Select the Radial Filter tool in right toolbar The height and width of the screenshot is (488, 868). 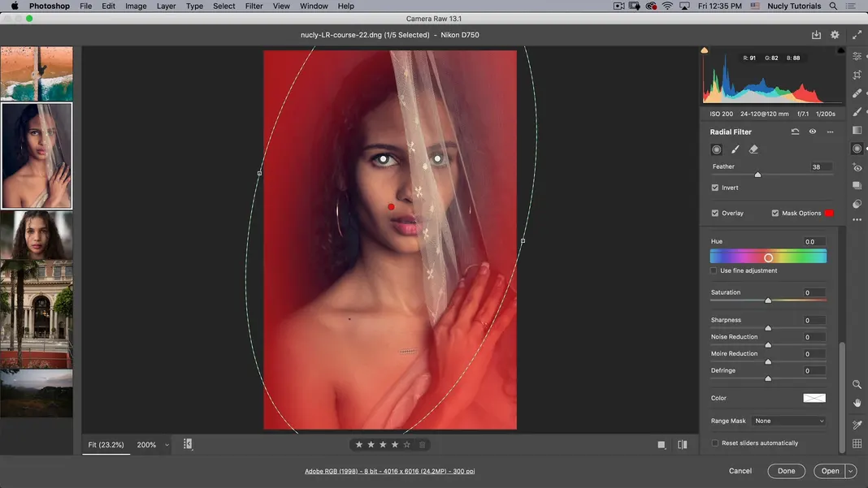(857, 149)
